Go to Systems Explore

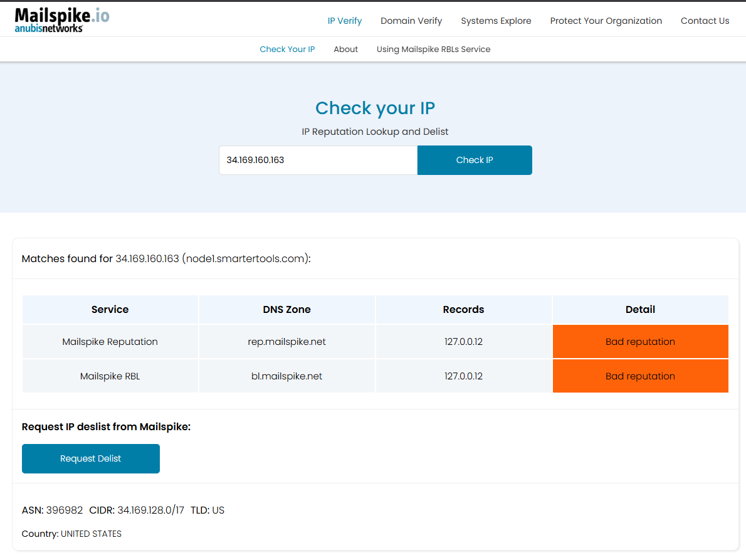coord(496,21)
